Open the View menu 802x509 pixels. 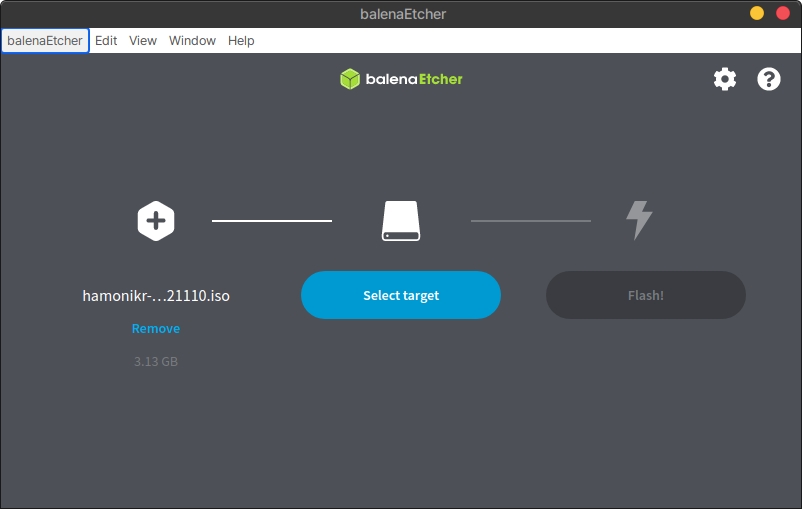(x=143, y=41)
